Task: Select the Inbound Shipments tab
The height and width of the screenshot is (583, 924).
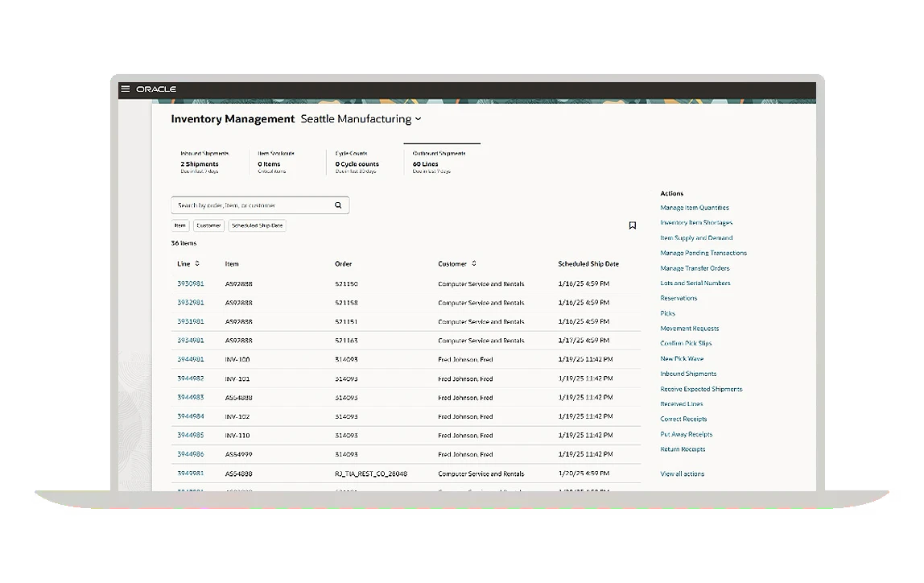Action: click(x=204, y=162)
